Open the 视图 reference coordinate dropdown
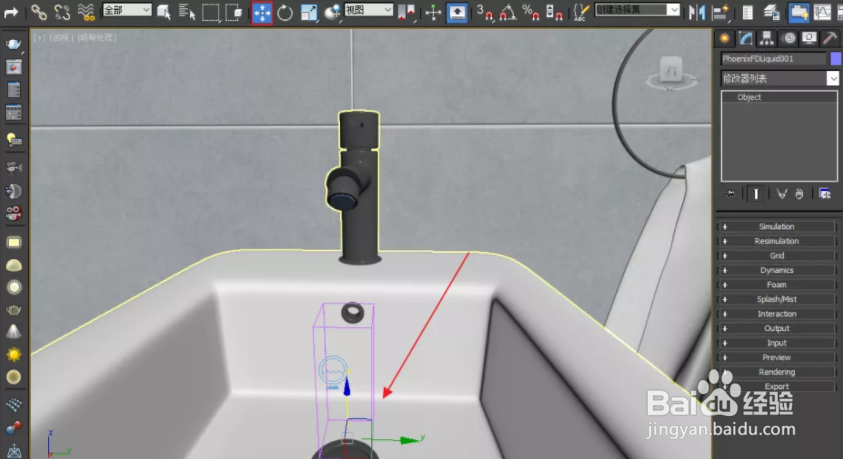 369,10
